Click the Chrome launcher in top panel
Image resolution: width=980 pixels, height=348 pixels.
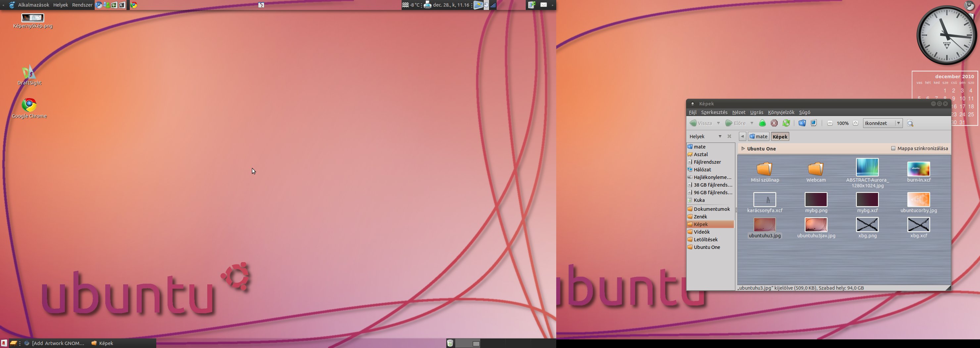[x=134, y=5]
